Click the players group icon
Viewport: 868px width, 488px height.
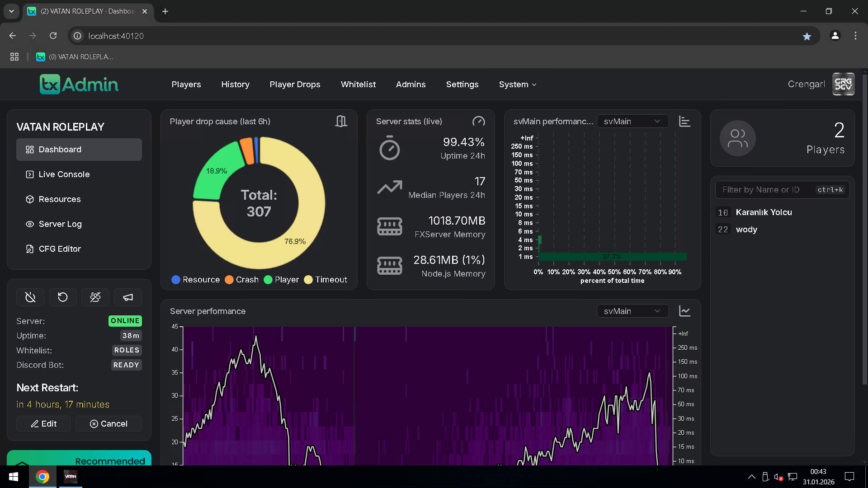point(738,138)
